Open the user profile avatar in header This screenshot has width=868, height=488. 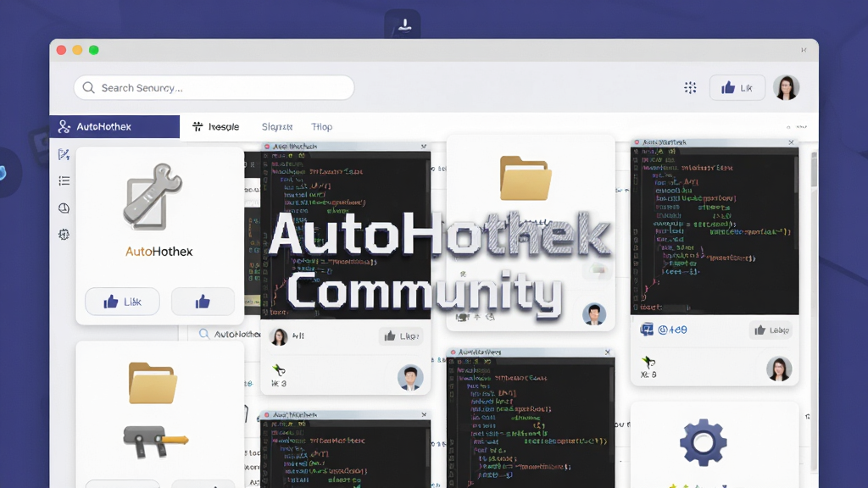pos(786,87)
